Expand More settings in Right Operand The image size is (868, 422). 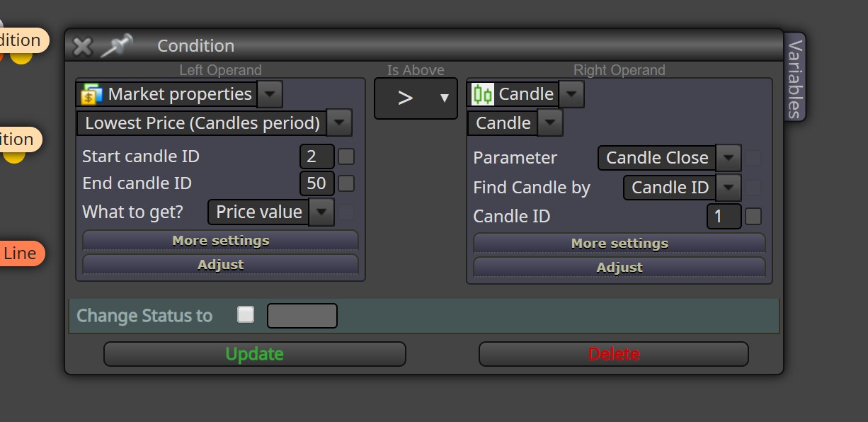point(619,244)
